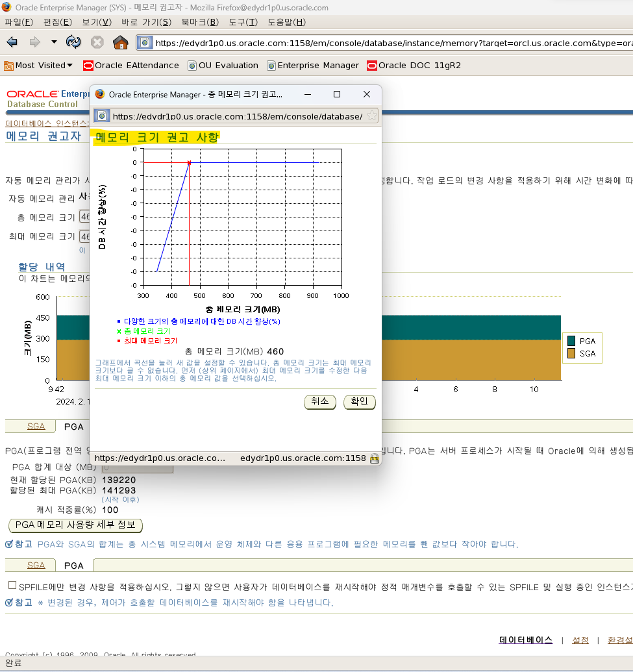The height and width of the screenshot is (672, 633).
Task: Open the Most Visited bookmarks dropdown
Action: (38, 66)
